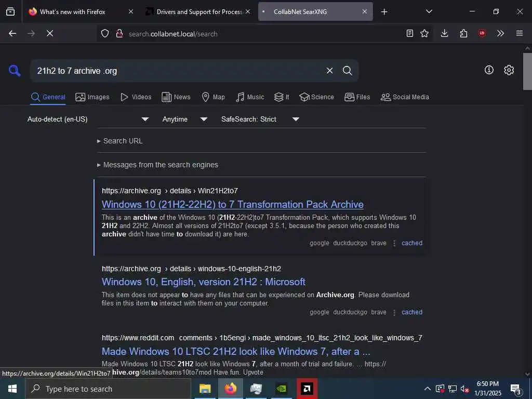Click the search query input field
532x399 pixels.
tap(178, 71)
